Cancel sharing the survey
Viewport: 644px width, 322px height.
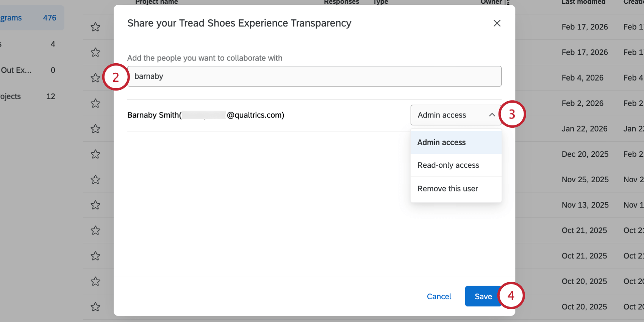439,296
